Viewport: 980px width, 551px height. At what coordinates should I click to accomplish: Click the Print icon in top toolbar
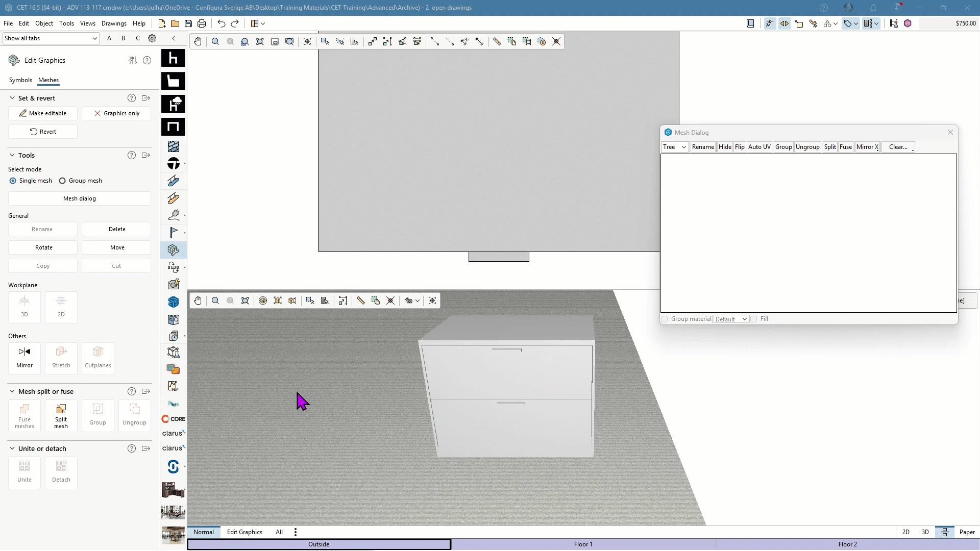click(202, 23)
